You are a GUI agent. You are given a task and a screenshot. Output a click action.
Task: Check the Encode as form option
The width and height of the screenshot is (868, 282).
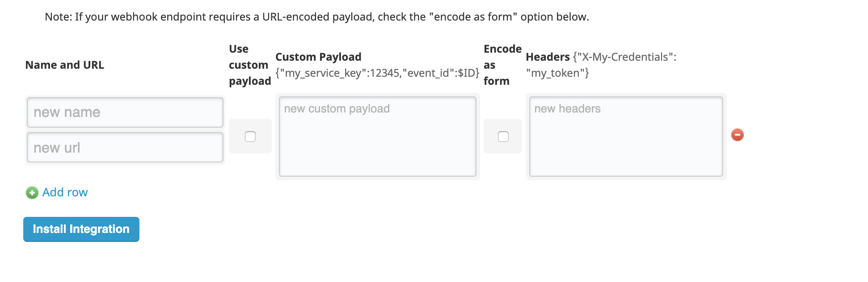pyautogui.click(x=502, y=137)
